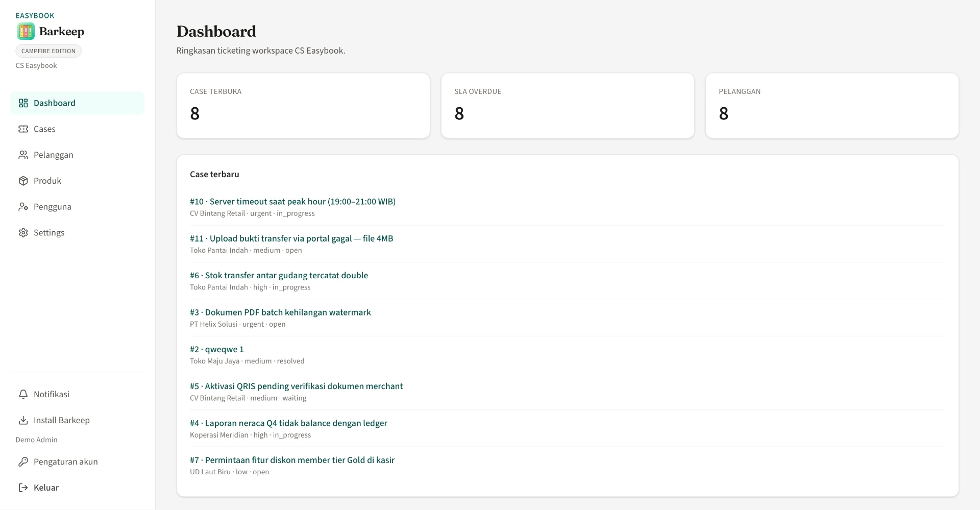Navigate to the Pengguna page
This screenshot has height=510, width=980.
click(77, 207)
